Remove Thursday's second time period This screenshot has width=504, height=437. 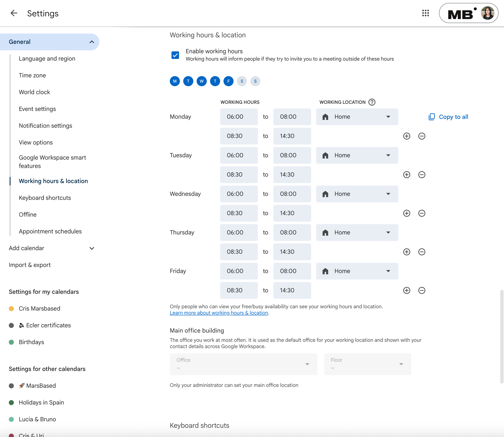(422, 252)
